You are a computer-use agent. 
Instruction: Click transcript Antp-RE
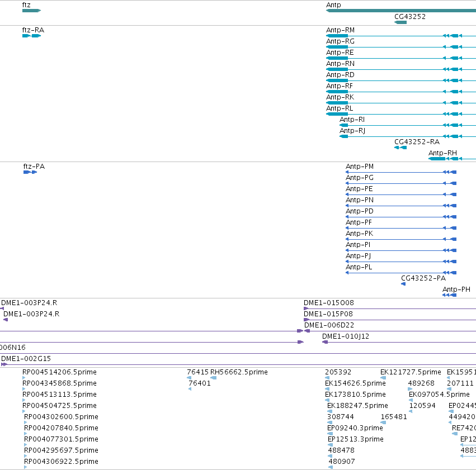point(340,53)
